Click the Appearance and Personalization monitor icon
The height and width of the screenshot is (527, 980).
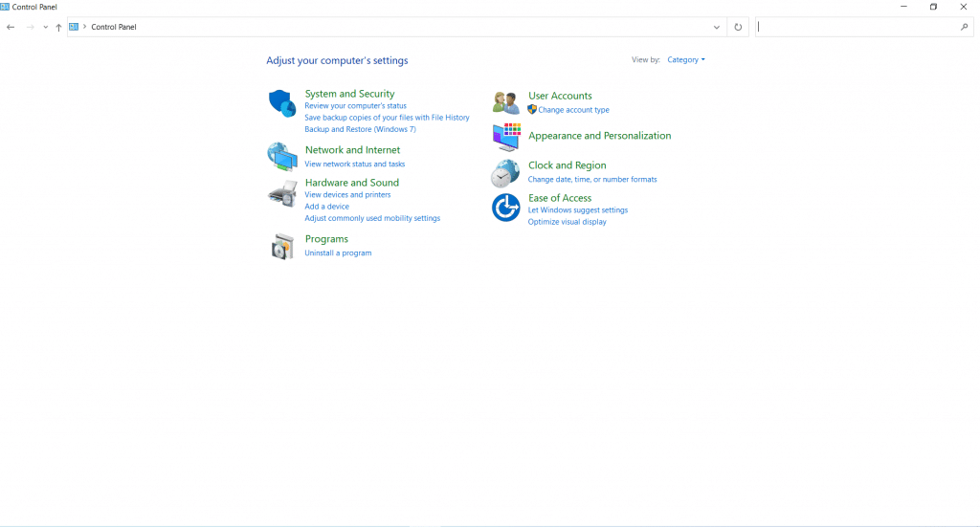[x=506, y=137]
